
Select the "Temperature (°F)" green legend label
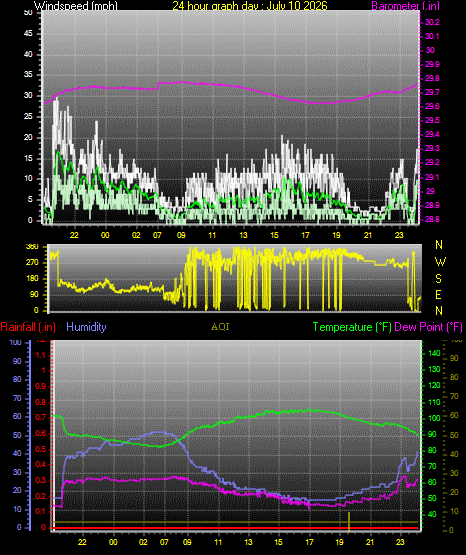[352, 327]
